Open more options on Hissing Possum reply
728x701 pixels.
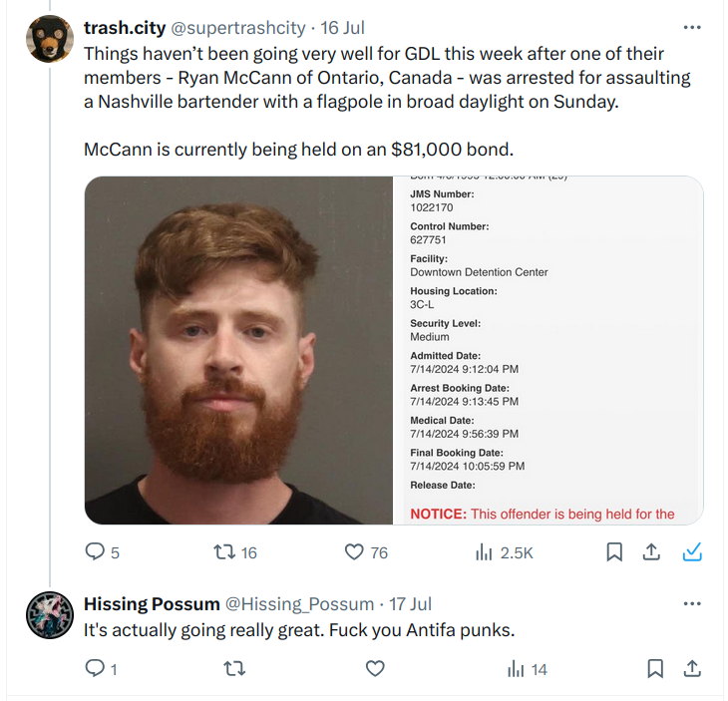coord(692,604)
